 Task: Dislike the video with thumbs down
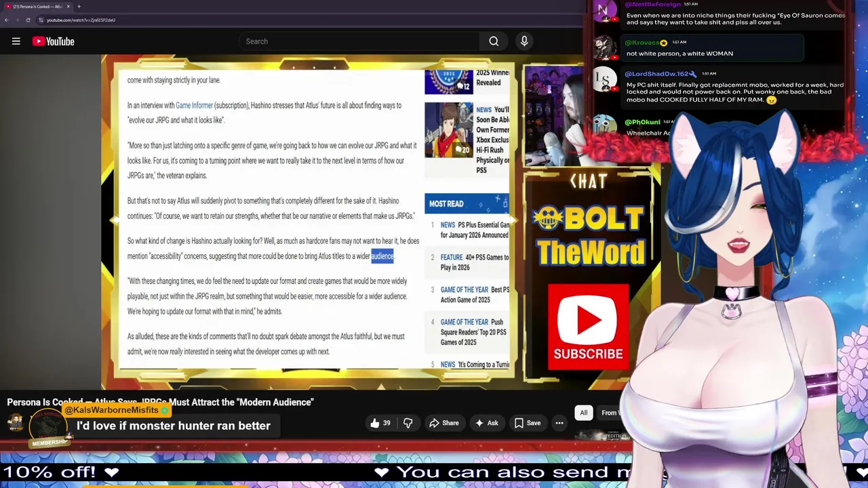click(408, 423)
